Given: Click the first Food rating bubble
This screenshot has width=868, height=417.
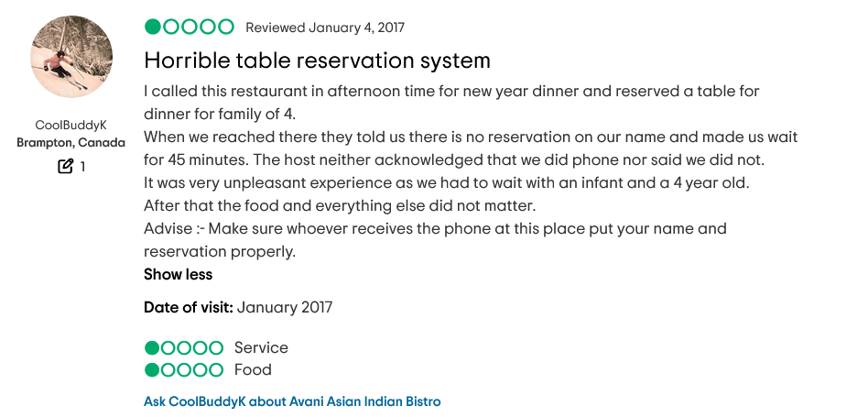Looking at the screenshot, I should [152, 370].
